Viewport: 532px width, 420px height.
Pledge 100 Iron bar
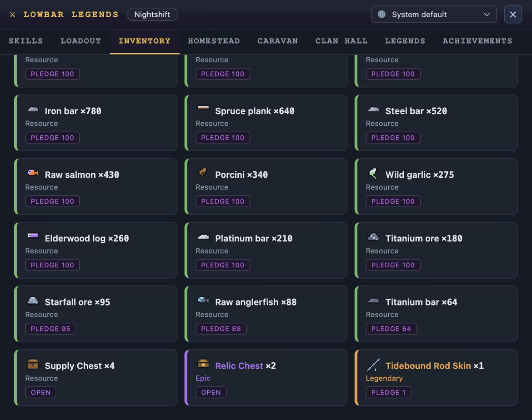(52, 138)
